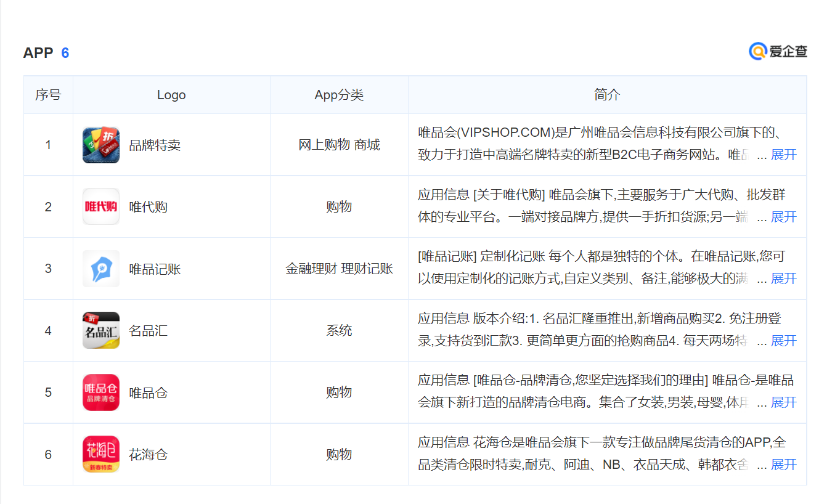Click the 花海仓 app logo icon

point(101,454)
